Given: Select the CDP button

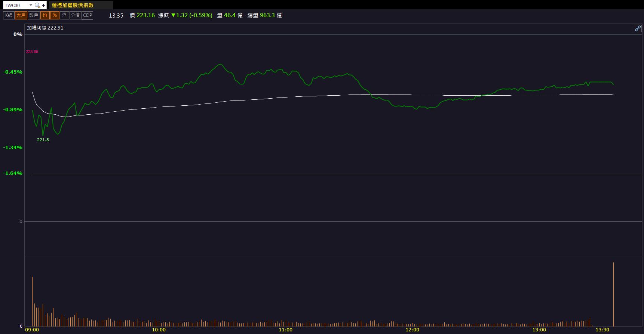Looking at the screenshot, I should [x=87, y=15].
